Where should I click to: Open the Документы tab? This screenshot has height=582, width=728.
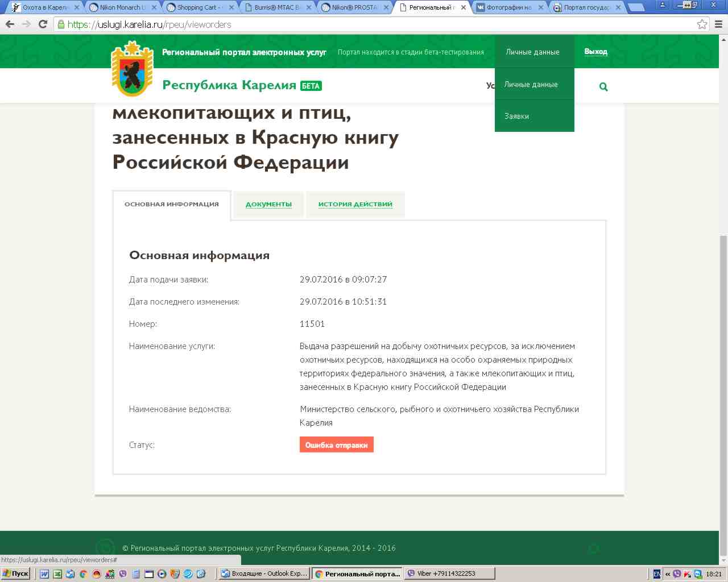[x=268, y=204]
